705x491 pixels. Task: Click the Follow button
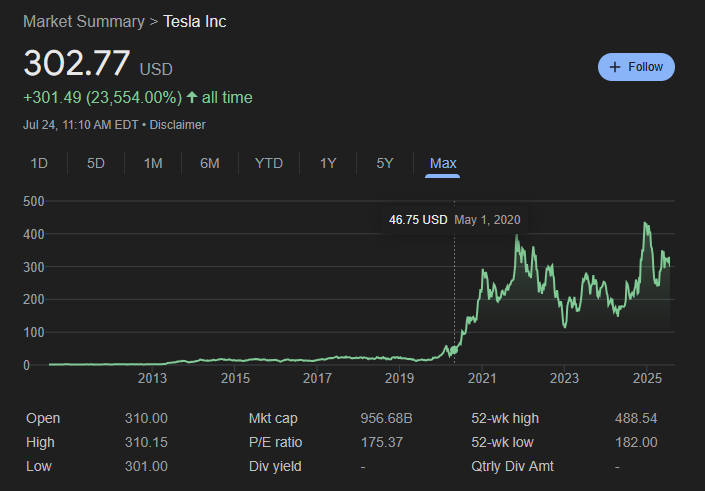pyautogui.click(x=636, y=67)
